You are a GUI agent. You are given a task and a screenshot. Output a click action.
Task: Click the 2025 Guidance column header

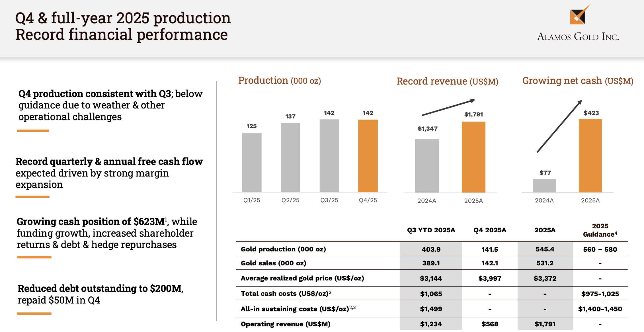(x=600, y=230)
